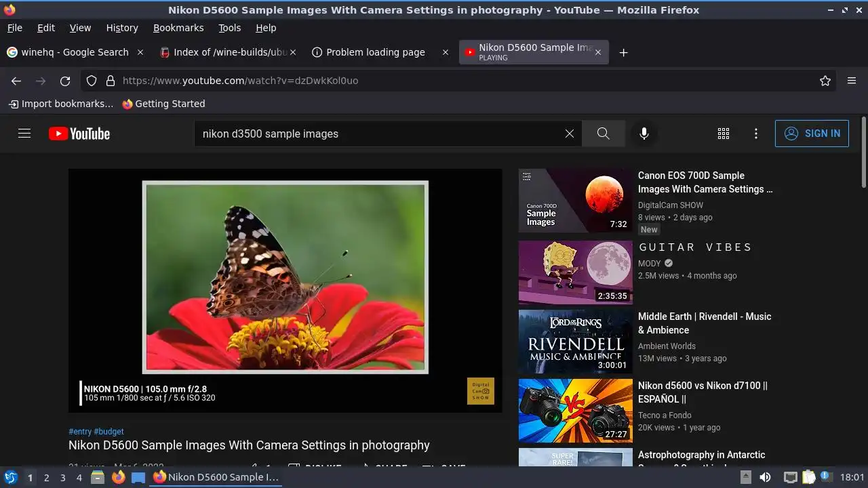Open Canon EOS 700D Sample thumbnail
The height and width of the screenshot is (488, 868).
(x=575, y=201)
